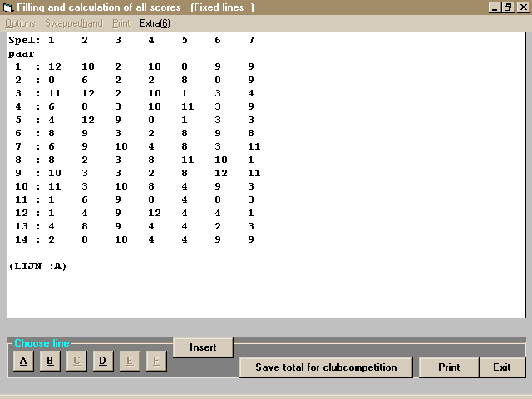The height and width of the screenshot is (399, 532).
Task: Click the Insert button
Action: [x=203, y=347]
